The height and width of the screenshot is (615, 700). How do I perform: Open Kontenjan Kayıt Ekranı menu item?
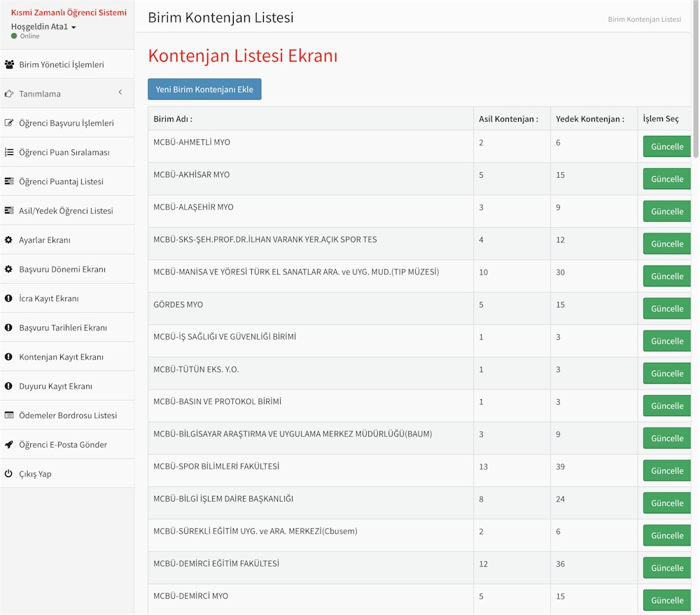click(67, 357)
